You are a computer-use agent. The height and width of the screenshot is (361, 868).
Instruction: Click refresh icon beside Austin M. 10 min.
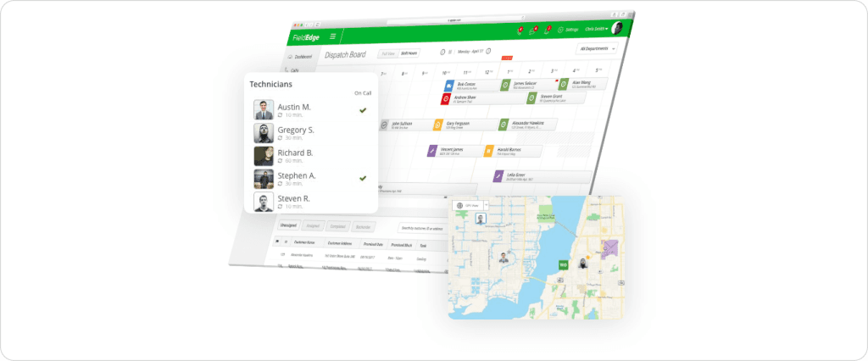(280, 116)
